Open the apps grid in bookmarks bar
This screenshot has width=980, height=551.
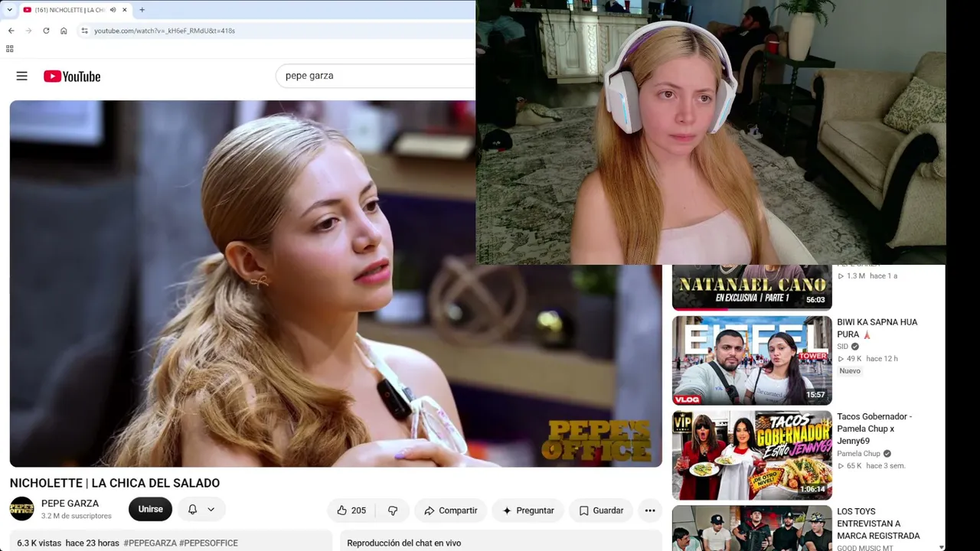[9, 48]
